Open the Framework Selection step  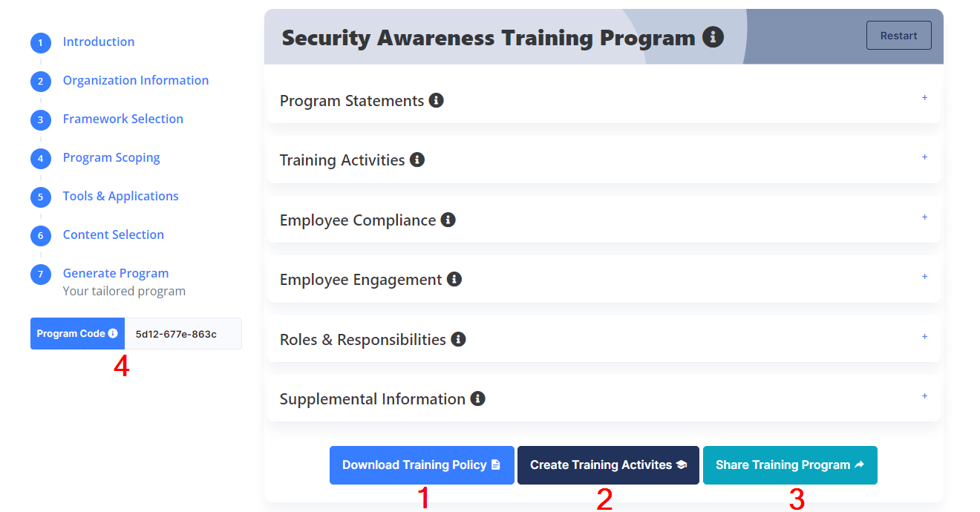coord(123,119)
